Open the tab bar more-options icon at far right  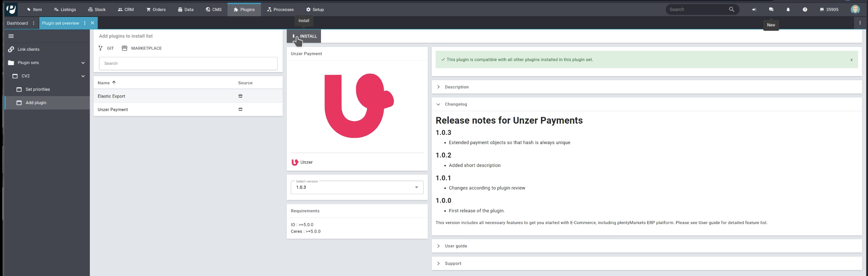860,23
